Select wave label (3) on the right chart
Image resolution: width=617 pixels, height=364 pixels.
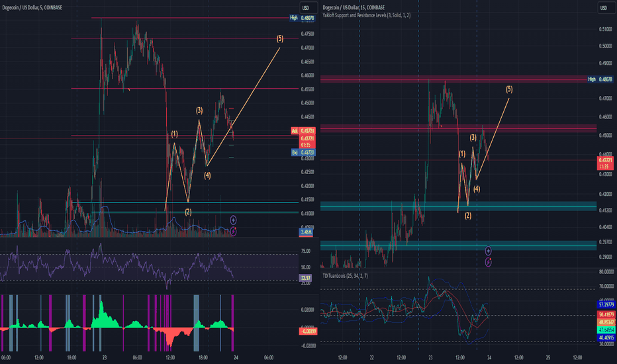[x=473, y=138]
